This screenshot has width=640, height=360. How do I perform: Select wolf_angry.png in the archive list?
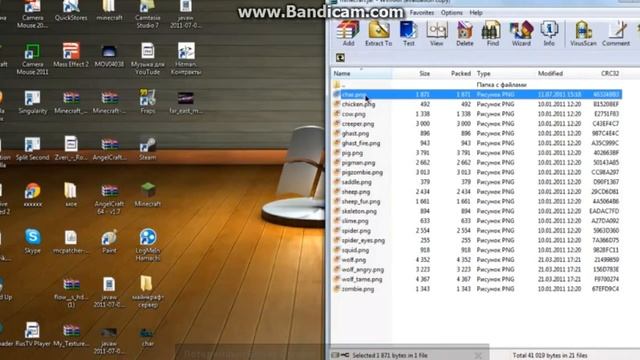pos(477,269)
